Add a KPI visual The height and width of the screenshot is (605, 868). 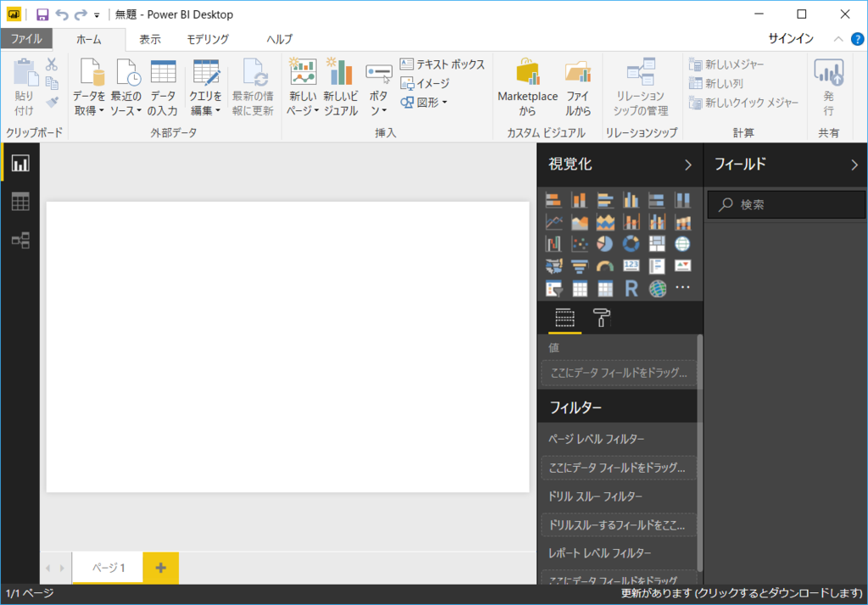click(682, 266)
